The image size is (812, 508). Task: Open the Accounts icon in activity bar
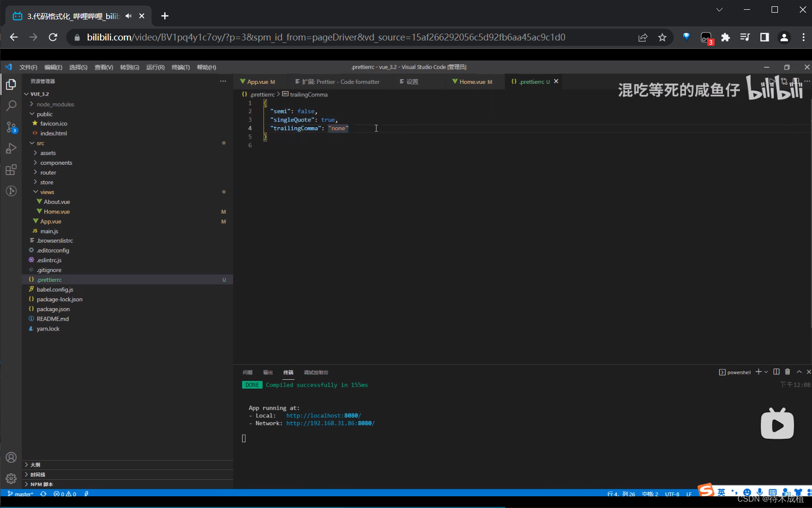tap(11, 457)
